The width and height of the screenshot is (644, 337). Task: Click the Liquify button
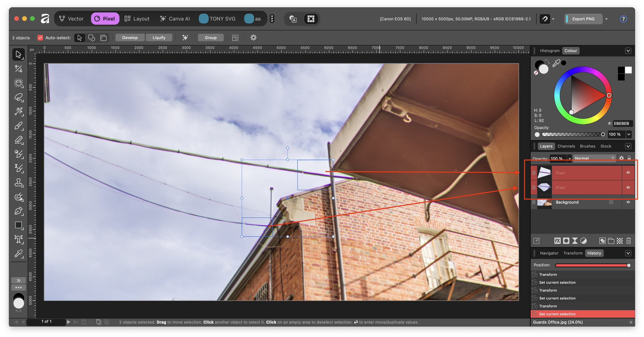(x=159, y=38)
